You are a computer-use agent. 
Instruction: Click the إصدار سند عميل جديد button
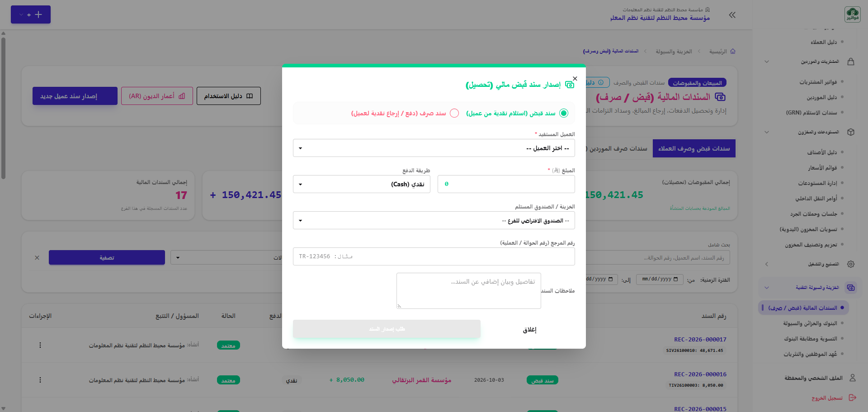(x=75, y=96)
